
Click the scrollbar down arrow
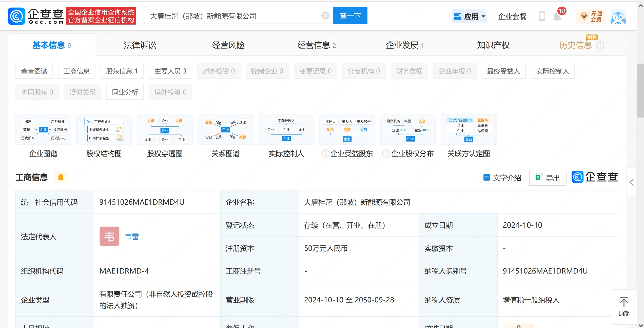(640, 325)
